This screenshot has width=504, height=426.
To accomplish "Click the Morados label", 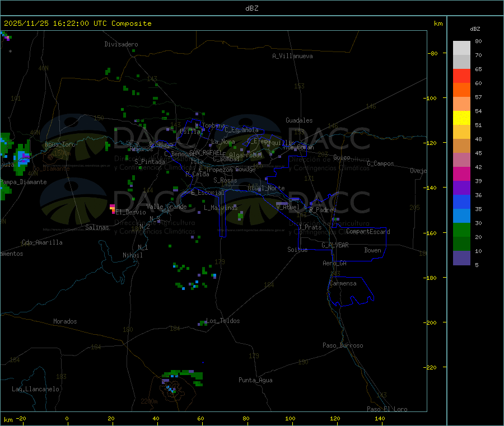I will click(x=65, y=321).
